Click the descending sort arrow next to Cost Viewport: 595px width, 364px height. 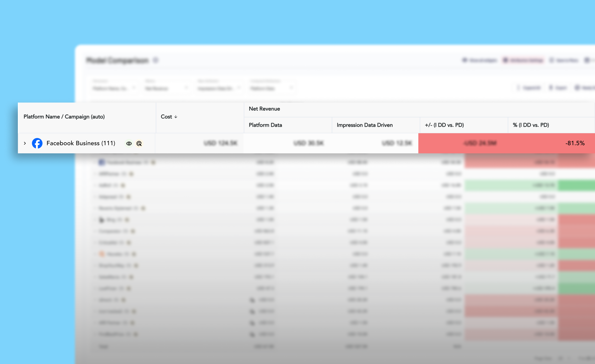[176, 117]
